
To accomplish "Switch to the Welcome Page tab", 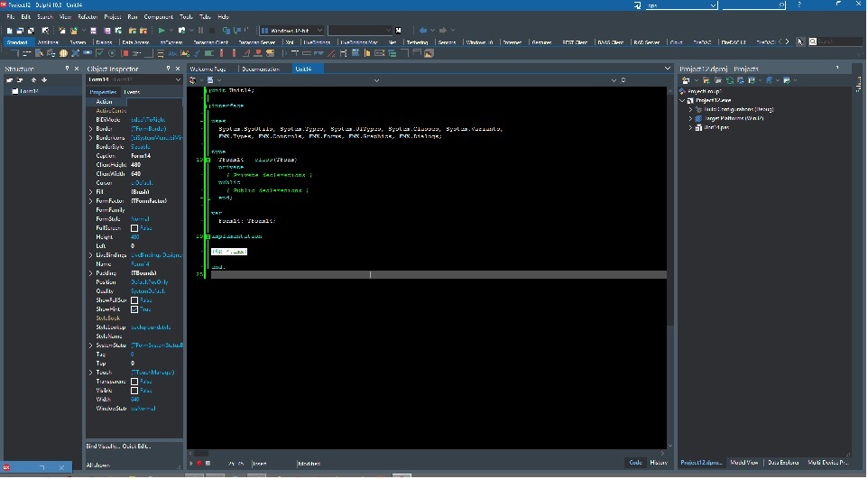I will (x=208, y=69).
